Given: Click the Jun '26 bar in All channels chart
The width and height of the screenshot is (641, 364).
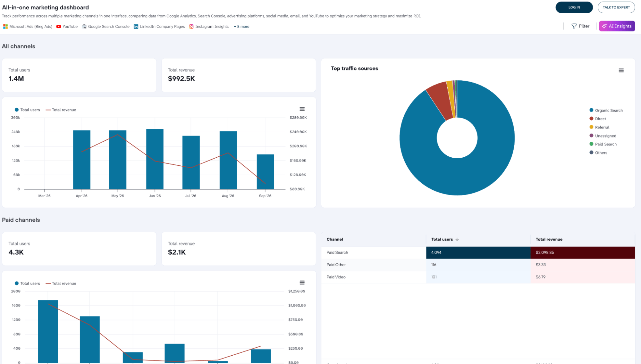Looking at the screenshot, I should 155,159.
